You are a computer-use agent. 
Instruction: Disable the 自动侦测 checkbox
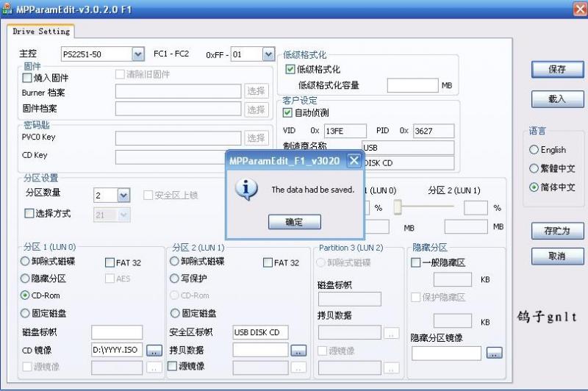coord(288,113)
